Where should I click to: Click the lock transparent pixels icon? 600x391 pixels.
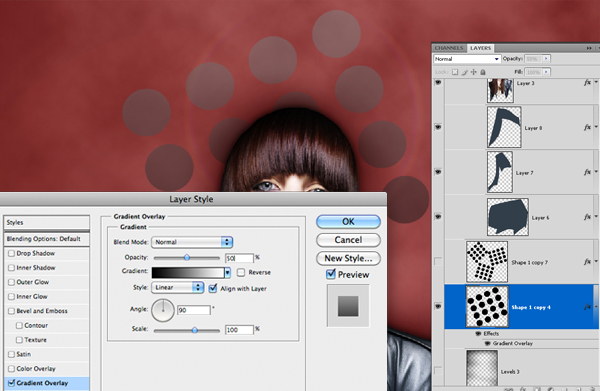pyautogui.click(x=455, y=72)
